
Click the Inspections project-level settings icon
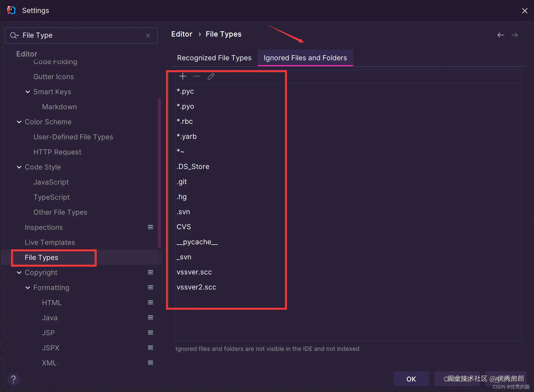click(x=150, y=227)
